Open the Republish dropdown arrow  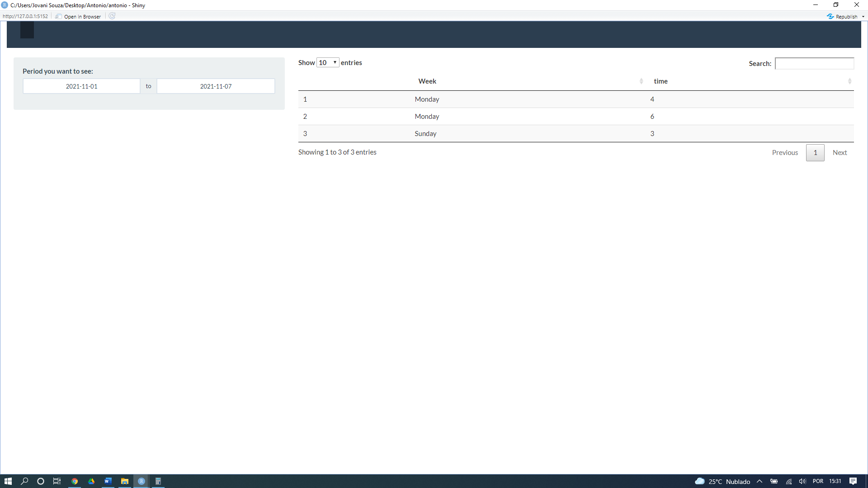click(863, 17)
